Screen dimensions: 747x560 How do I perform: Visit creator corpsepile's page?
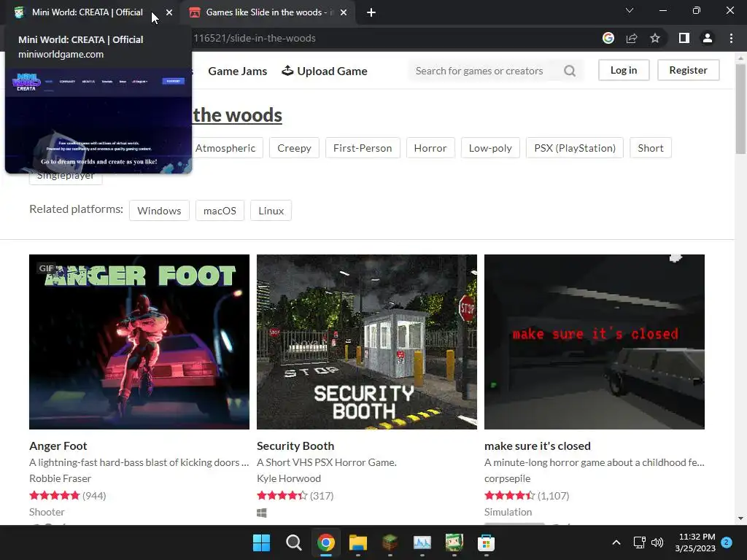pyautogui.click(x=508, y=478)
